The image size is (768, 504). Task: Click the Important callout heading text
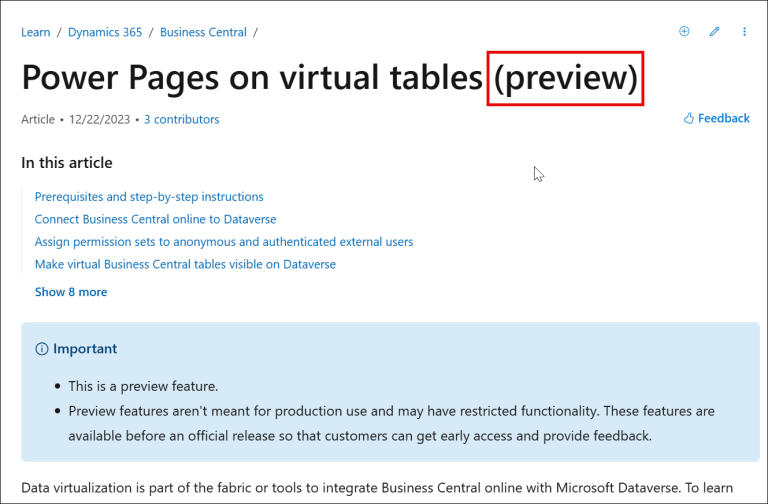pyautogui.click(x=85, y=349)
